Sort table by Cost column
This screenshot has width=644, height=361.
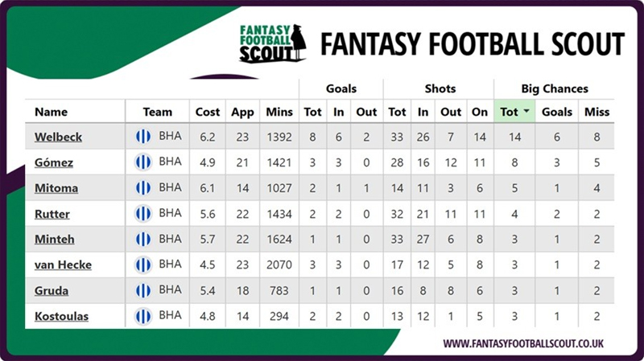point(208,113)
